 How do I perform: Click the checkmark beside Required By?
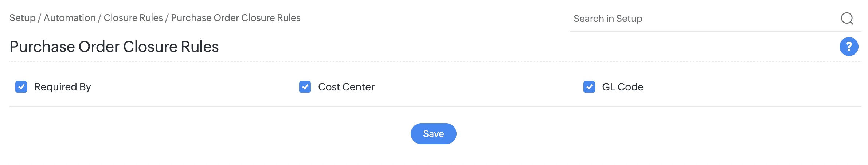(x=21, y=87)
